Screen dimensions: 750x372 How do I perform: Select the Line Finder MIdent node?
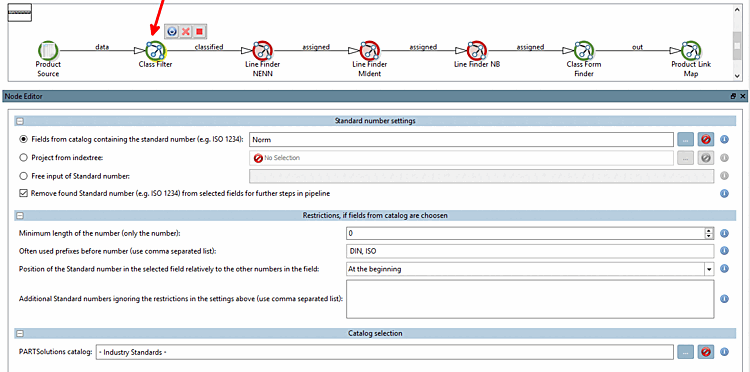click(x=369, y=50)
